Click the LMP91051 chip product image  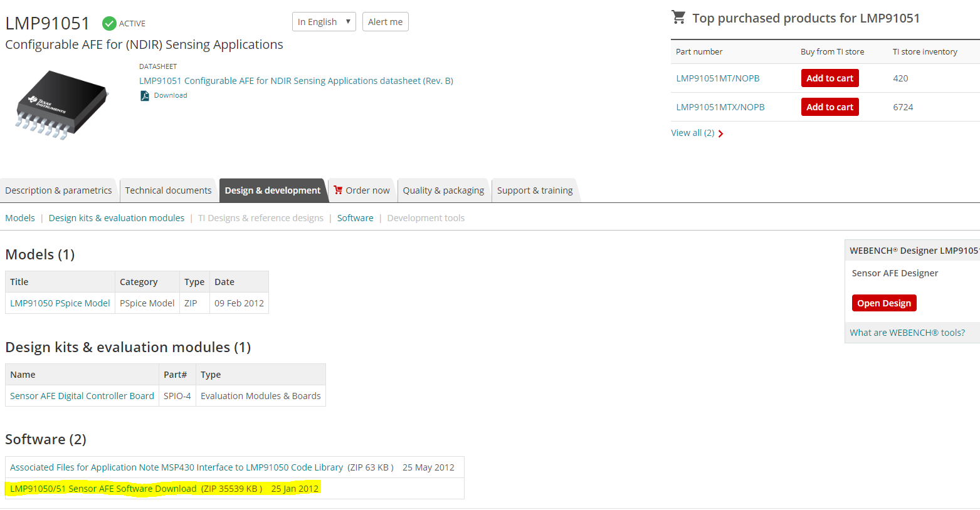pos(61,105)
